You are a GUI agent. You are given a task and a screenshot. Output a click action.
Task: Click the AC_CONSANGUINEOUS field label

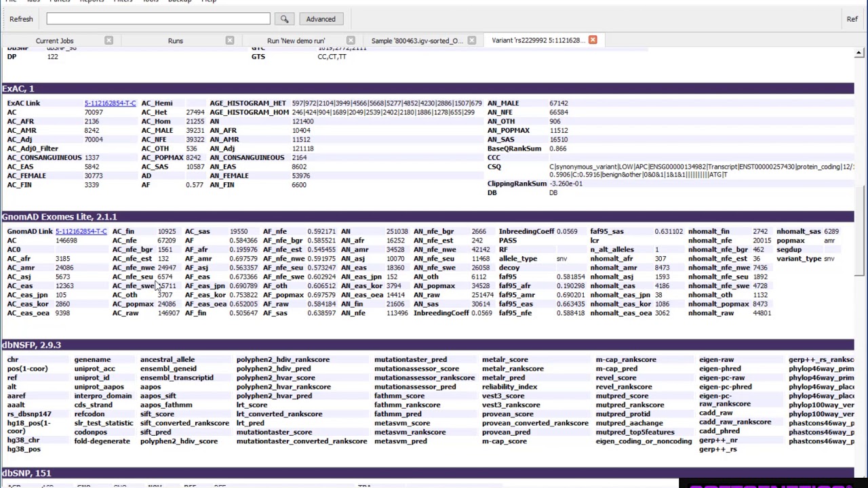(x=44, y=157)
